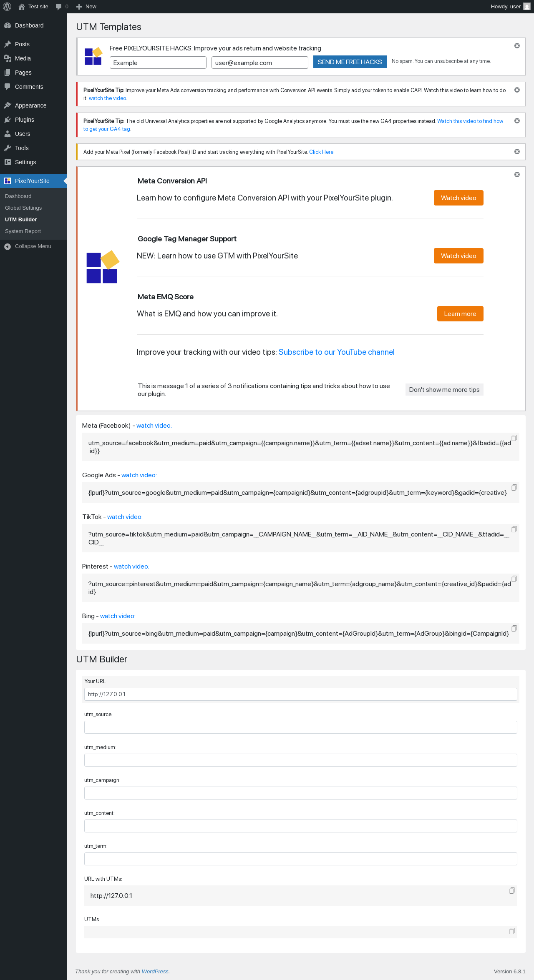Watch video for Google Tag Manager Support

458,256
